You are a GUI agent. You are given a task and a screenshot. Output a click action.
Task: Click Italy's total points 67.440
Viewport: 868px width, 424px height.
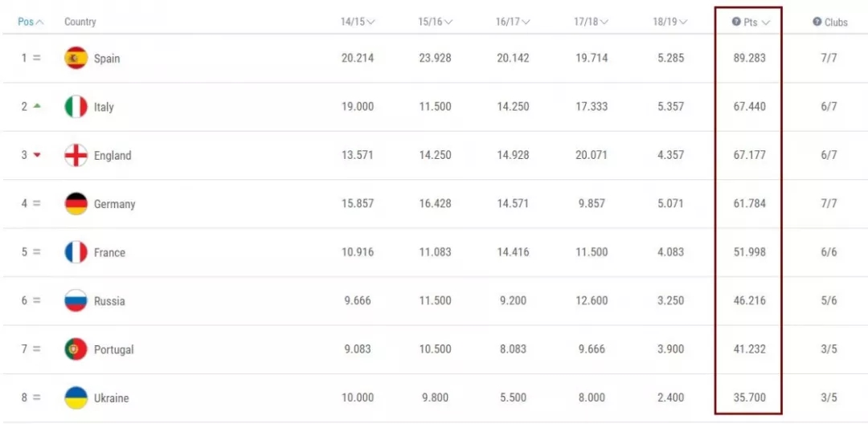[750, 107]
